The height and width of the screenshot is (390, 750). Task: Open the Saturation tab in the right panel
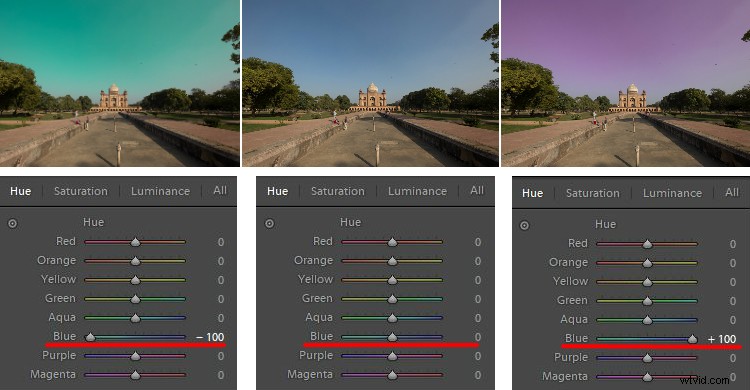(x=593, y=193)
